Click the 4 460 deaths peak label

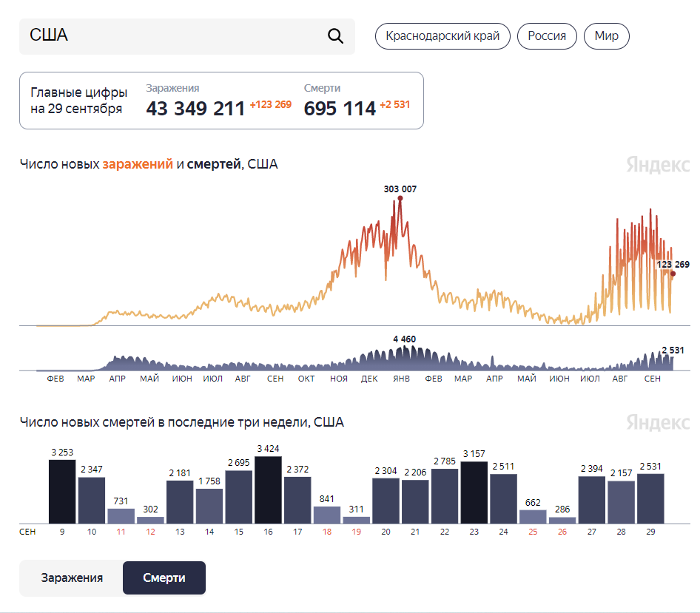(x=405, y=339)
